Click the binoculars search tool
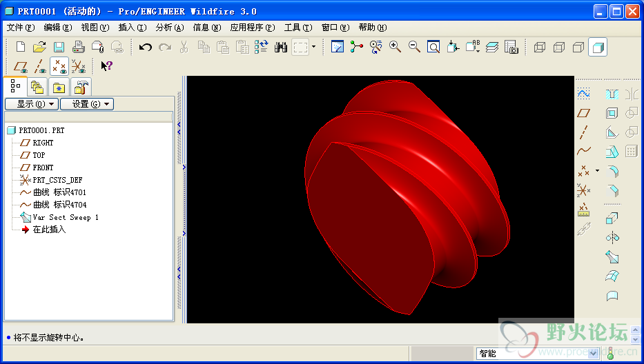644x364 pixels. pyautogui.click(x=281, y=47)
